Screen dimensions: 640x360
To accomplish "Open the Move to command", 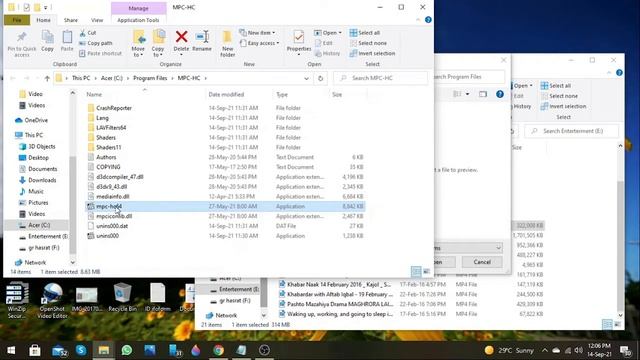I will (x=138, y=43).
